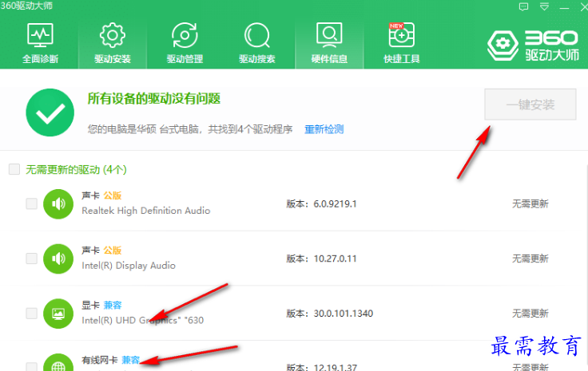This screenshot has width=588, height=371.
Task: Open the 硬件信息 hardware info tab
Action: pos(329,43)
